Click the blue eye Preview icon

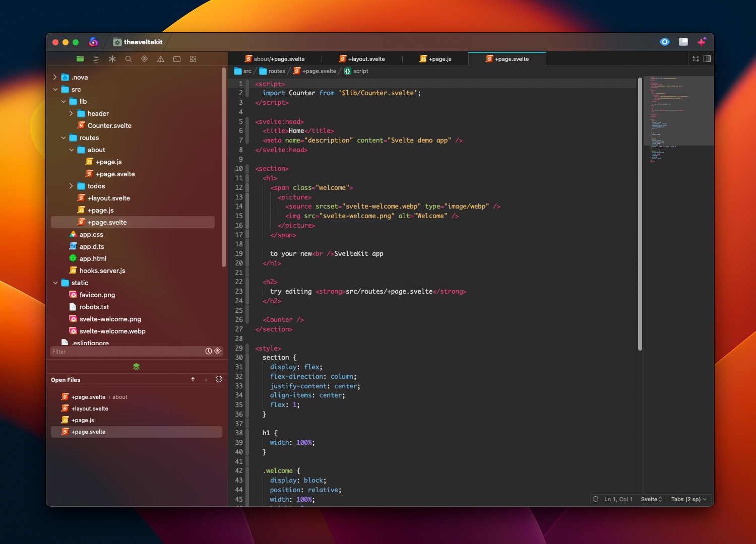click(x=665, y=42)
